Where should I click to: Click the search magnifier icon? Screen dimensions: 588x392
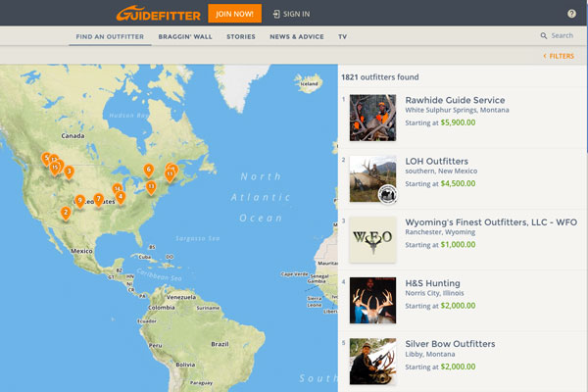click(543, 35)
